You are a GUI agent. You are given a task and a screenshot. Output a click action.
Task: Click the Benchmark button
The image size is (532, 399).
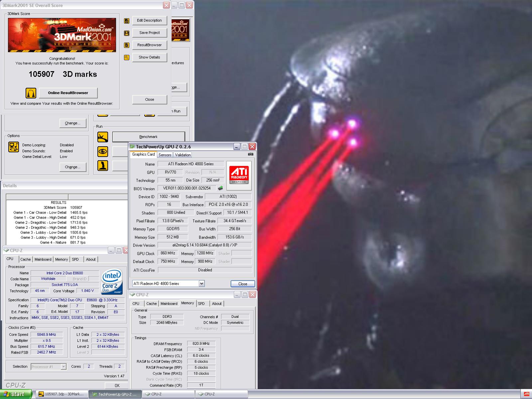click(x=149, y=137)
